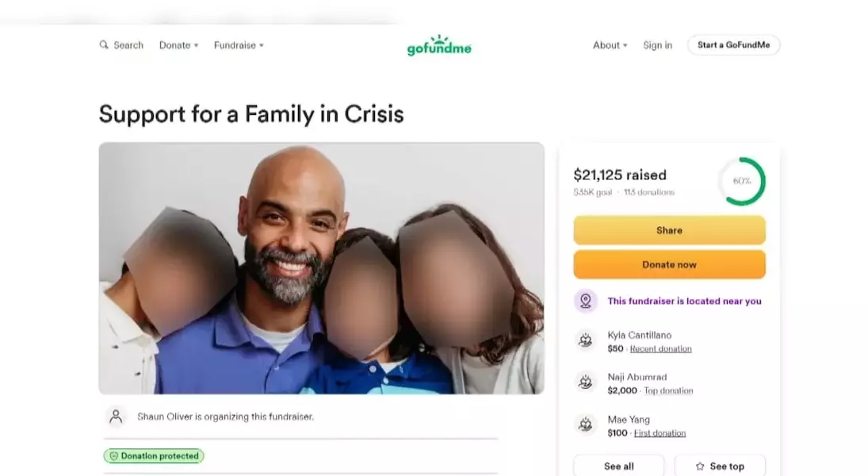Expand the Donate dropdown menu
The height and width of the screenshot is (476, 868).
[x=179, y=45]
